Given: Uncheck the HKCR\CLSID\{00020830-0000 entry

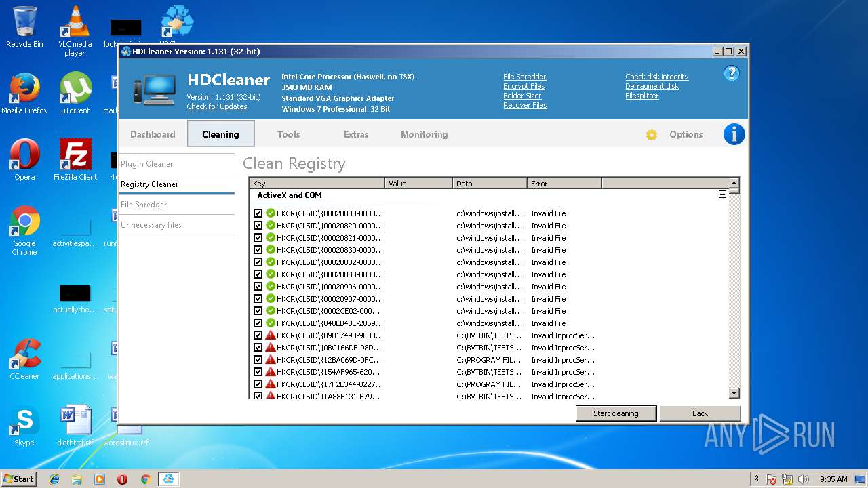Looking at the screenshot, I should (x=258, y=249).
